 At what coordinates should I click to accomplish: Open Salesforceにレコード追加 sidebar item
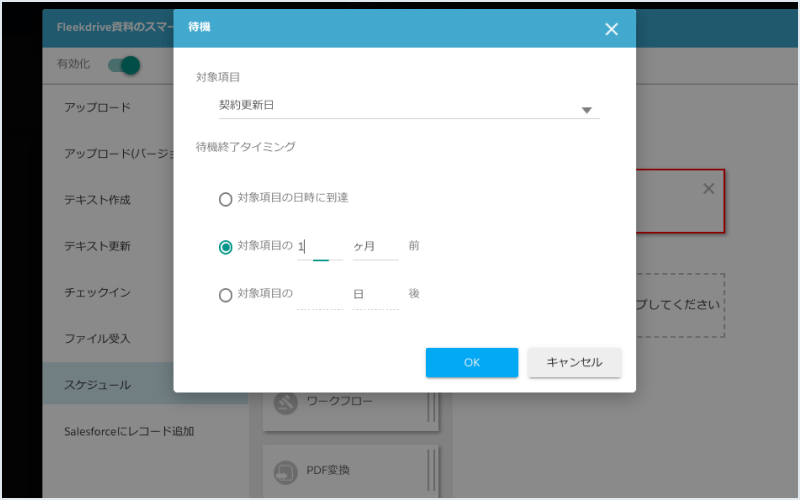pos(129,431)
